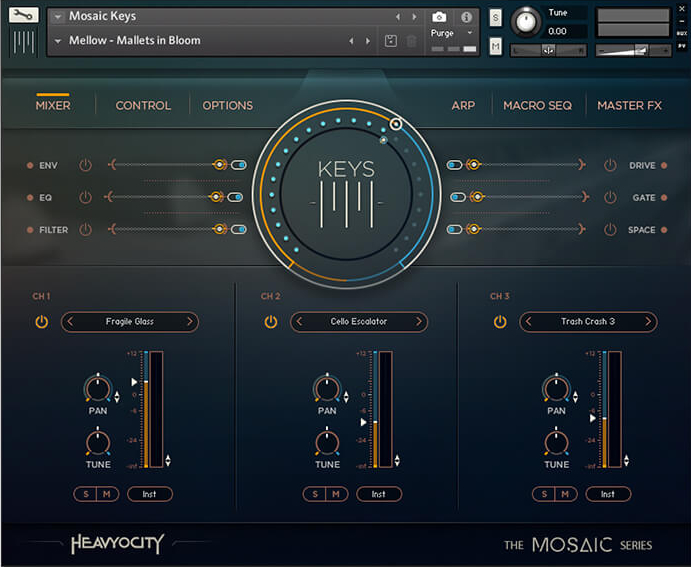The image size is (691, 567).
Task: Delete preset with the trash icon
Action: click(411, 41)
